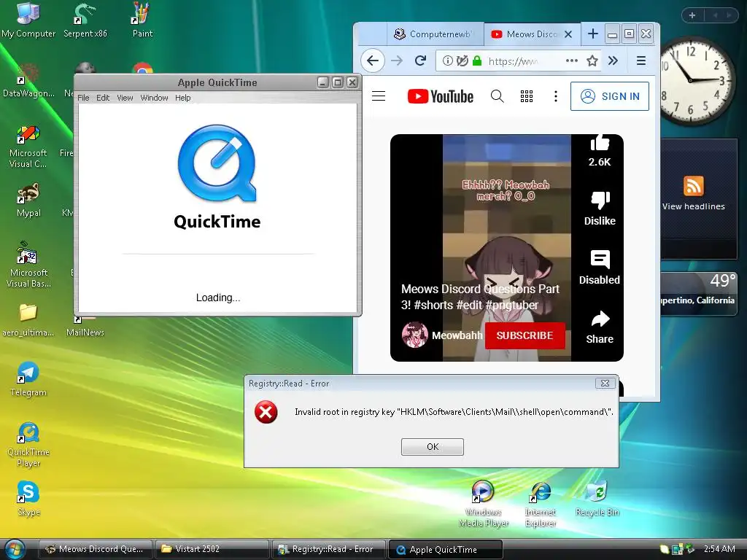Open the Windows Start orb

tap(15, 549)
